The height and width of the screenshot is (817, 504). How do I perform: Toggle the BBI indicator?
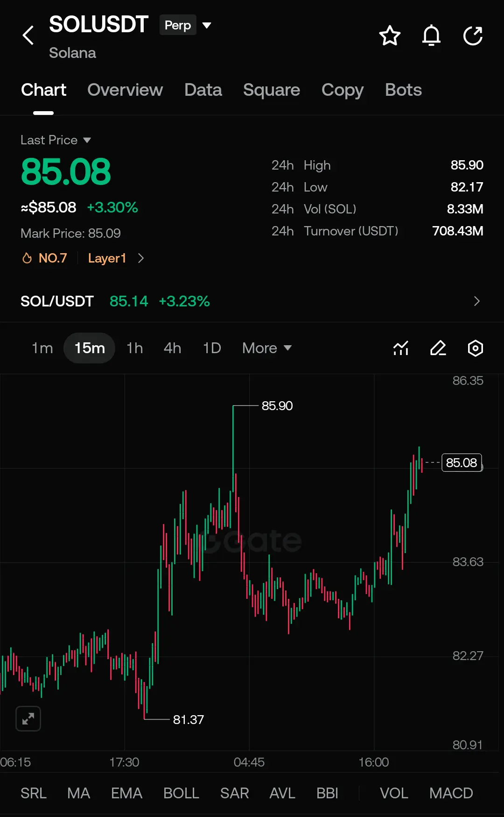[x=327, y=793]
